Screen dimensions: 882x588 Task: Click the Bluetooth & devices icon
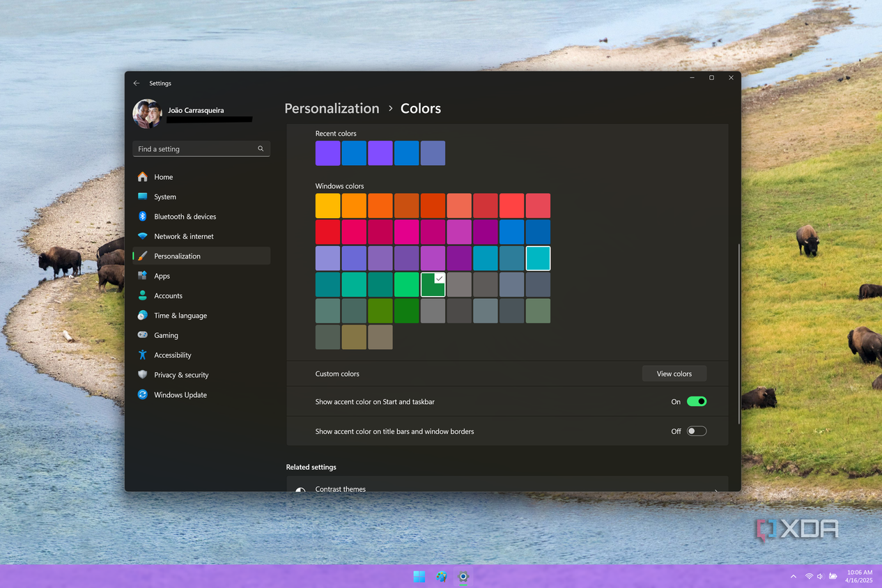[x=143, y=217]
